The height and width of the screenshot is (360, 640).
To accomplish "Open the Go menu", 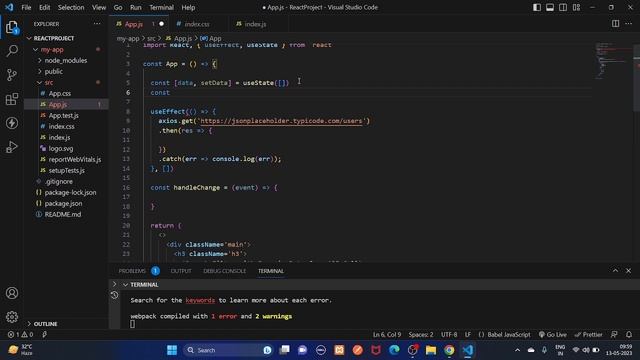I will (x=118, y=7).
